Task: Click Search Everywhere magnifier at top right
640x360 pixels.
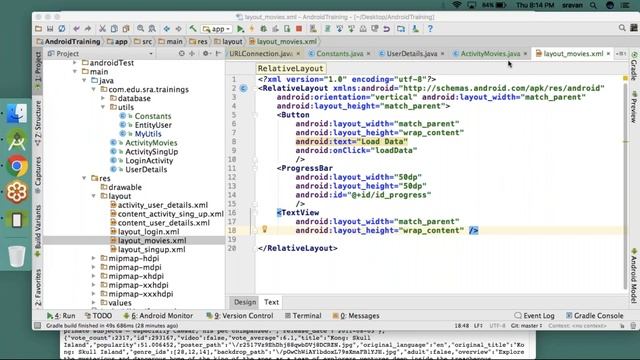Action: [622, 28]
